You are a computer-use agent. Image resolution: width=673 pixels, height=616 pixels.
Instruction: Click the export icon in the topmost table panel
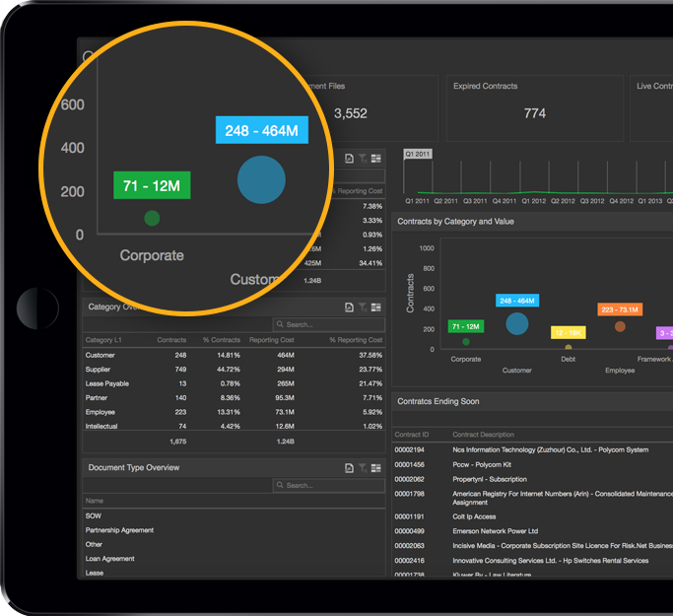(x=349, y=159)
